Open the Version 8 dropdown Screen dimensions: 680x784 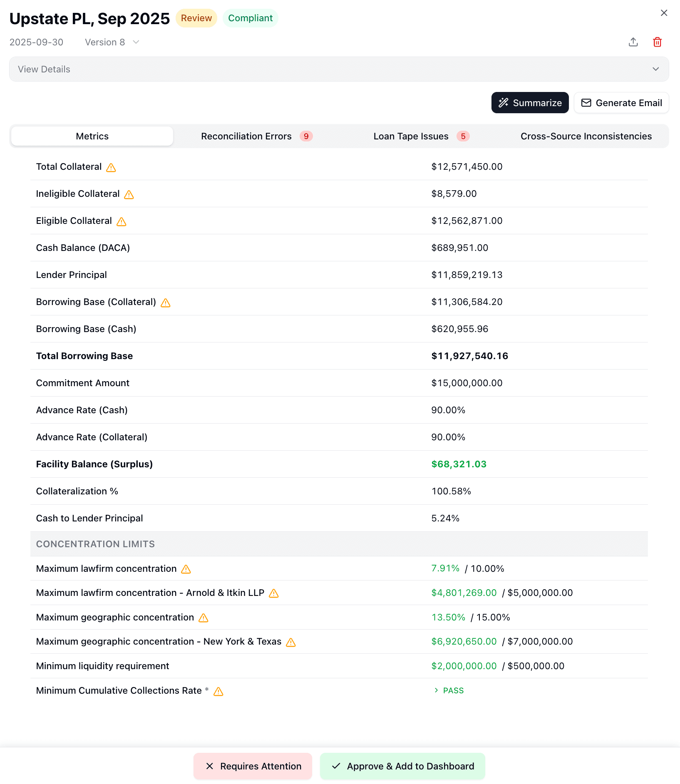pyautogui.click(x=112, y=42)
